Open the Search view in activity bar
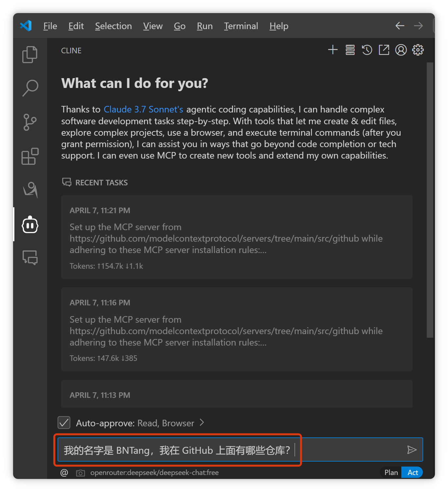The height and width of the screenshot is (492, 448). click(x=30, y=88)
